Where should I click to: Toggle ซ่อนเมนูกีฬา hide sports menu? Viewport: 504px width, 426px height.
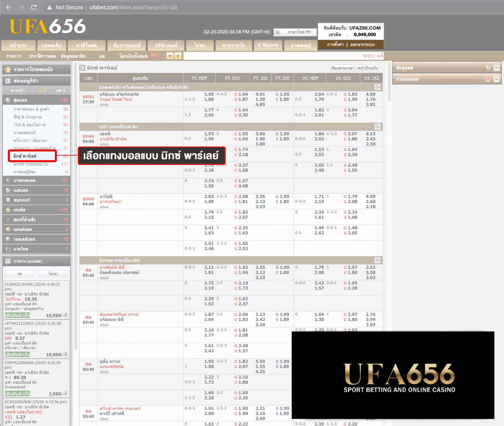coord(8,81)
